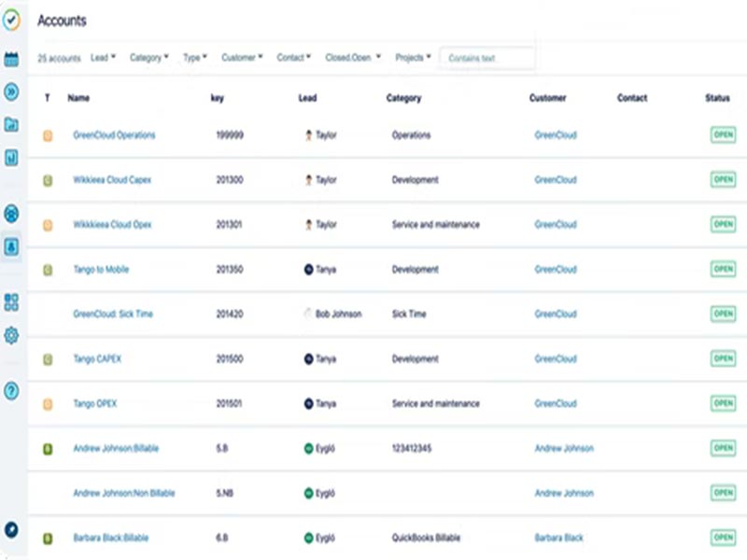Click the Contains text search field

pyautogui.click(x=486, y=57)
